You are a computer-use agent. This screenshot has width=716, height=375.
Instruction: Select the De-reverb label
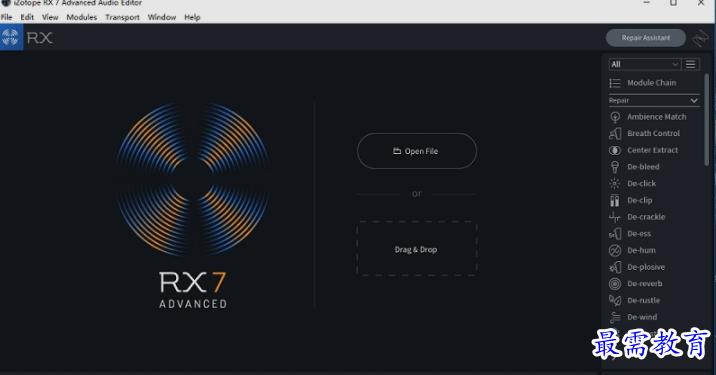pyautogui.click(x=644, y=284)
